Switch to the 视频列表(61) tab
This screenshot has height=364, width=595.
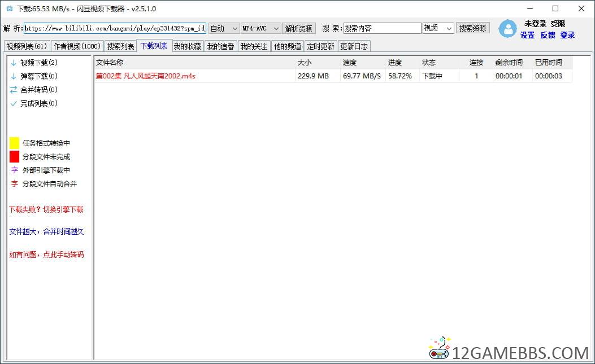pos(27,46)
